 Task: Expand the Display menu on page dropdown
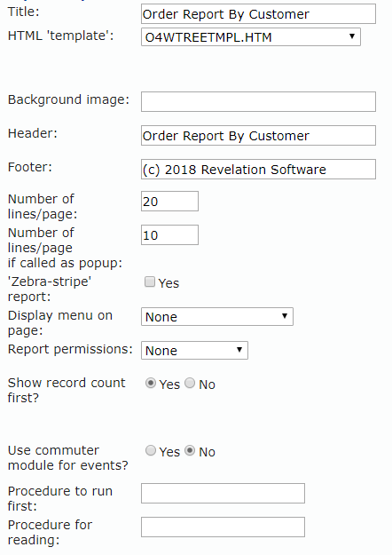[217, 317]
